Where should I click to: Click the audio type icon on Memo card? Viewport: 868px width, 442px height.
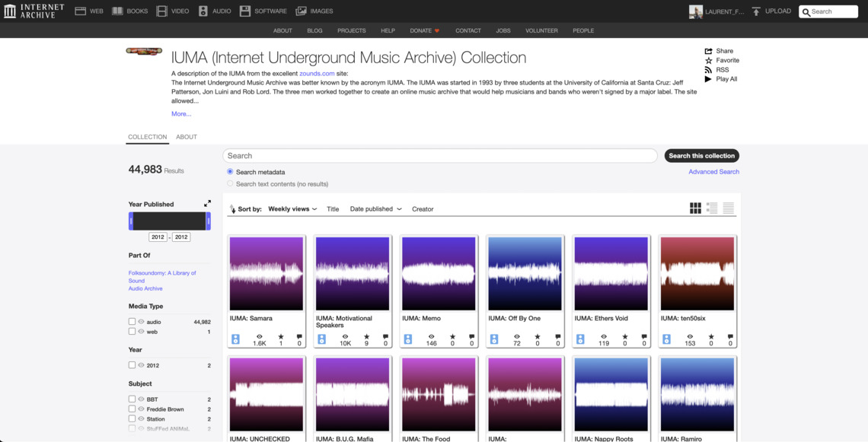coord(408,339)
